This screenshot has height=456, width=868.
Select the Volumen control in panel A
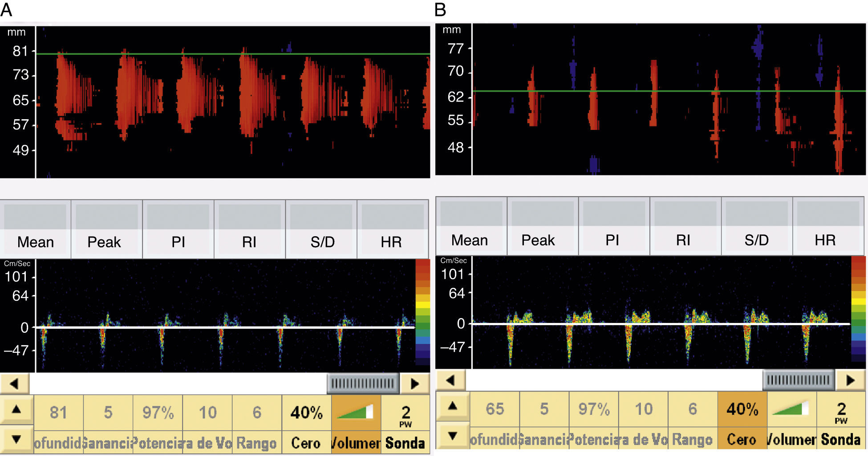(x=356, y=424)
